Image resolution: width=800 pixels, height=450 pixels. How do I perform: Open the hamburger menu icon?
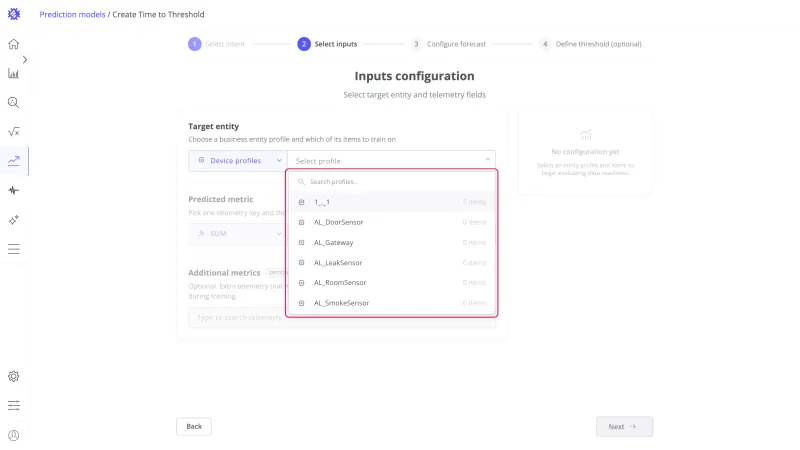click(x=14, y=249)
